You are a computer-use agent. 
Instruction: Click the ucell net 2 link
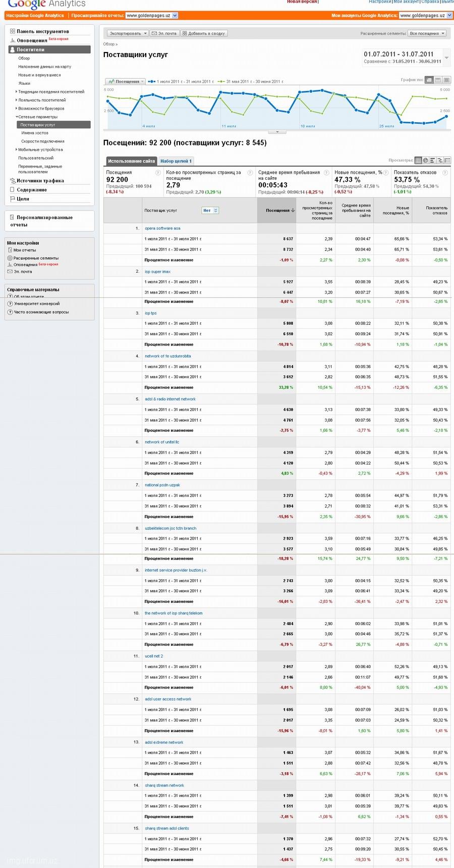click(154, 656)
